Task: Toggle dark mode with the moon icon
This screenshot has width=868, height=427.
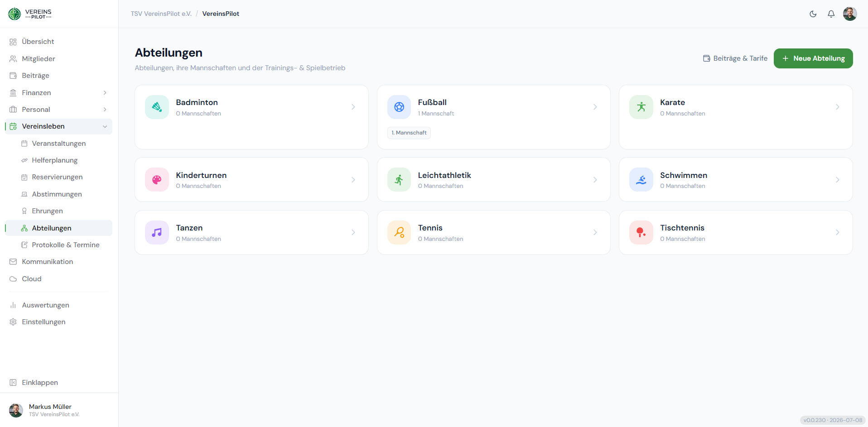Action: tap(813, 14)
